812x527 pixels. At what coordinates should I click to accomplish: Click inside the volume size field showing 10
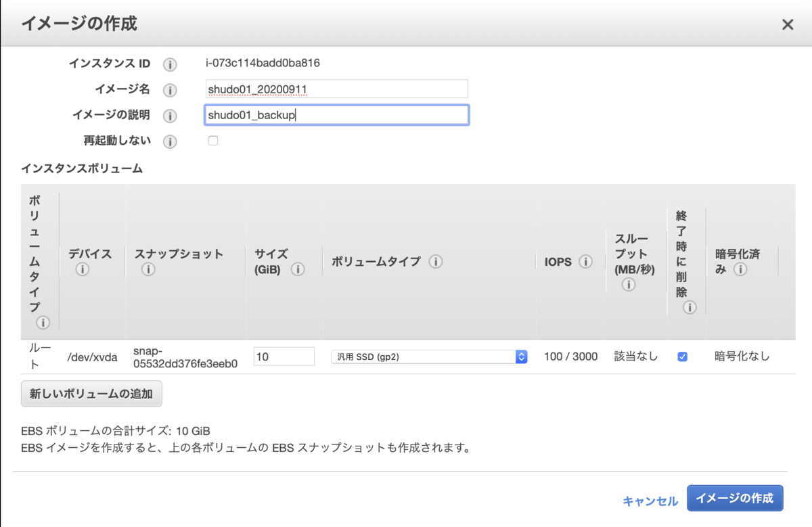click(283, 356)
